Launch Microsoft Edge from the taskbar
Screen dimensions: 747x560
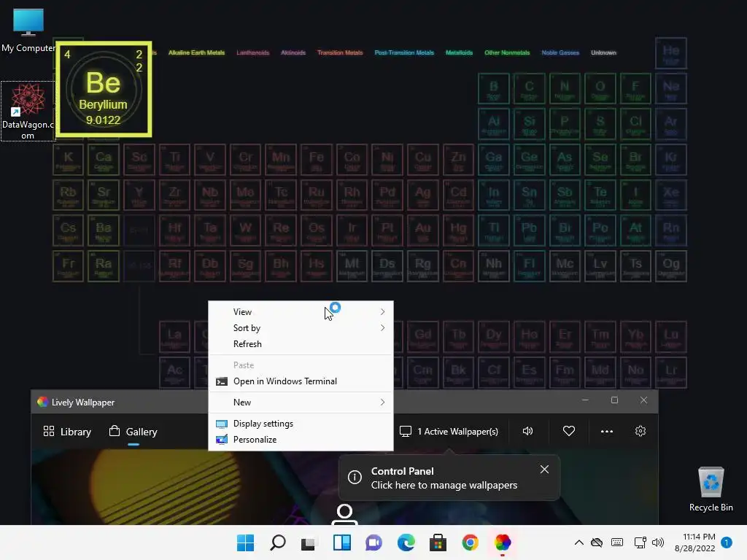click(x=406, y=542)
